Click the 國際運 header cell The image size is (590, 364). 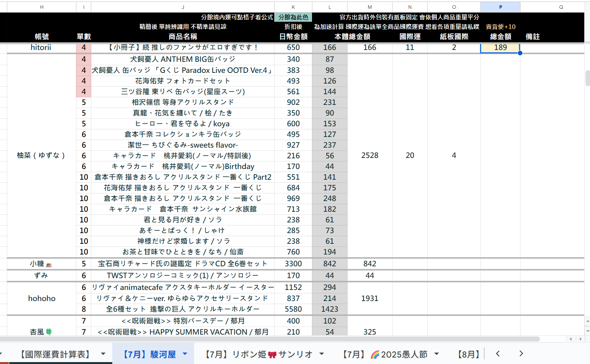(x=410, y=37)
